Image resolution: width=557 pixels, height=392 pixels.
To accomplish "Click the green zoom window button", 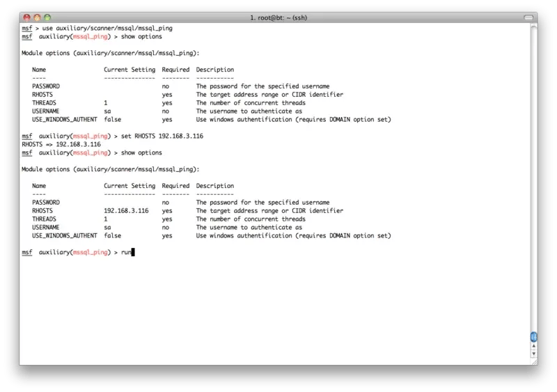I will [x=47, y=15].
